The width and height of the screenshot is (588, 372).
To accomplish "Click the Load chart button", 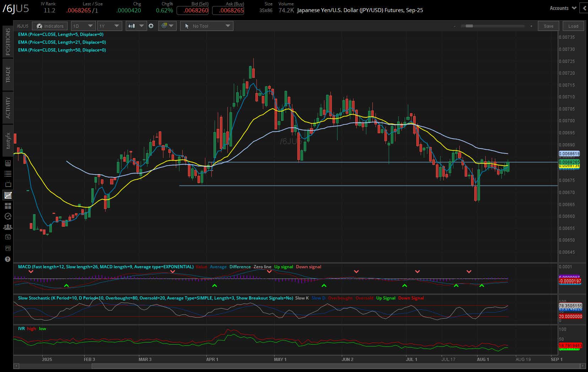I will (573, 26).
